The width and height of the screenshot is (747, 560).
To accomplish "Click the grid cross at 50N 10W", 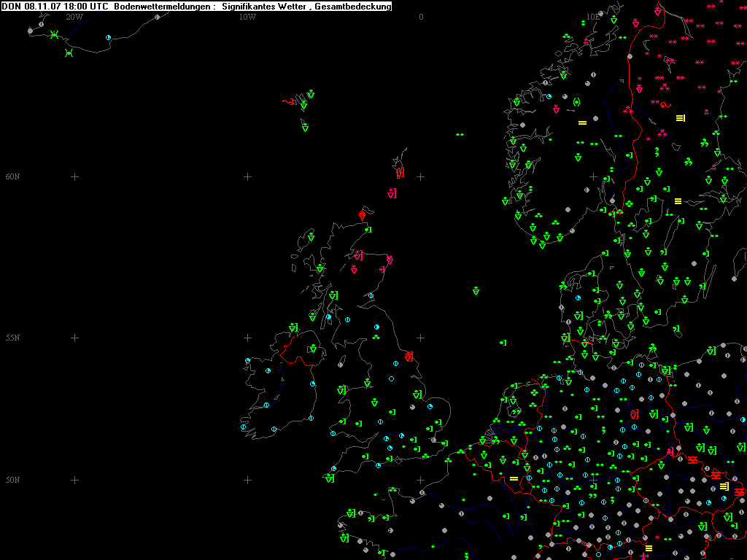I will coord(247,480).
